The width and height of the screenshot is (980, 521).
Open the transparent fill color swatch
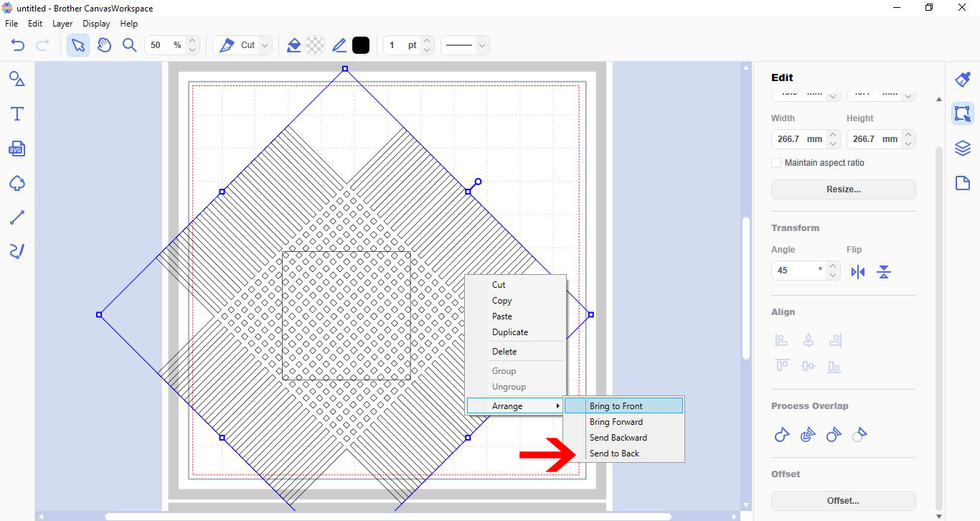(315, 45)
